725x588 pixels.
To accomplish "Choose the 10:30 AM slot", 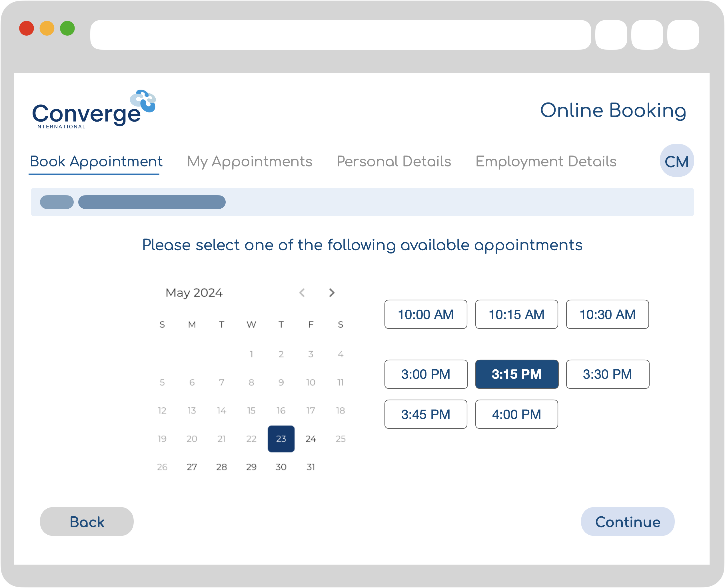I will 607,314.
